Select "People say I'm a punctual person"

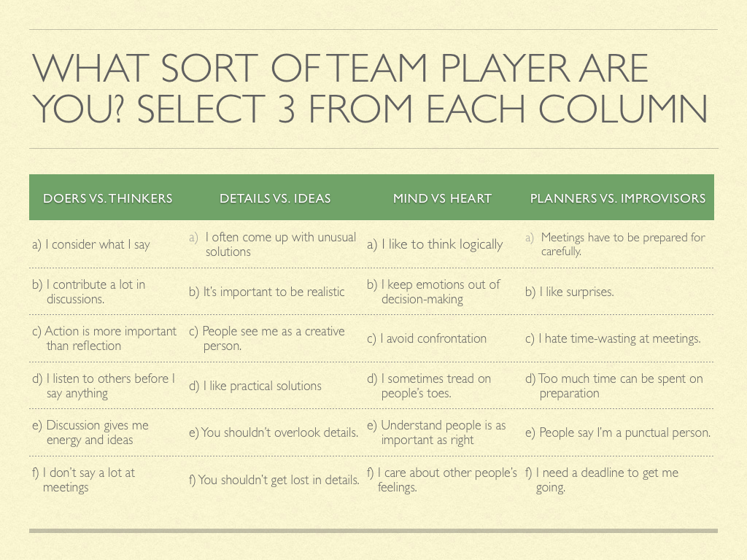click(617, 432)
